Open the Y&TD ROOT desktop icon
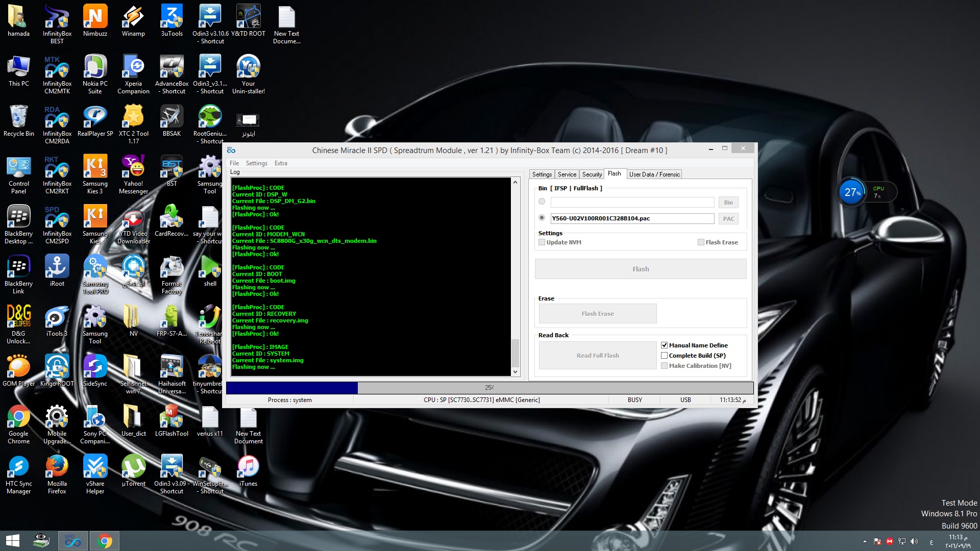980x551 pixels. pyautogui.click(x=248, y=20)
